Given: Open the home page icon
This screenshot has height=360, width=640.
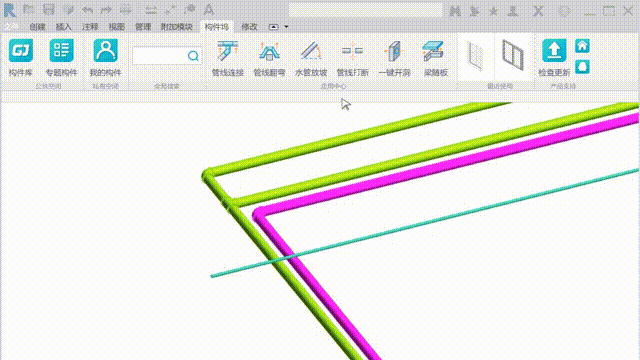Looking at the screenshot, I should [582, 46].
